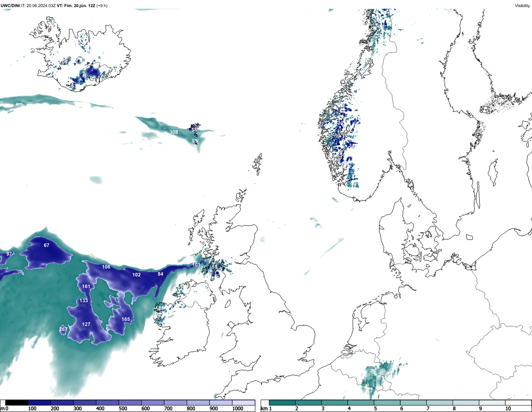Click the "m 0" legend label
This screenshot has height=412, width=532.
pos(4,409)
